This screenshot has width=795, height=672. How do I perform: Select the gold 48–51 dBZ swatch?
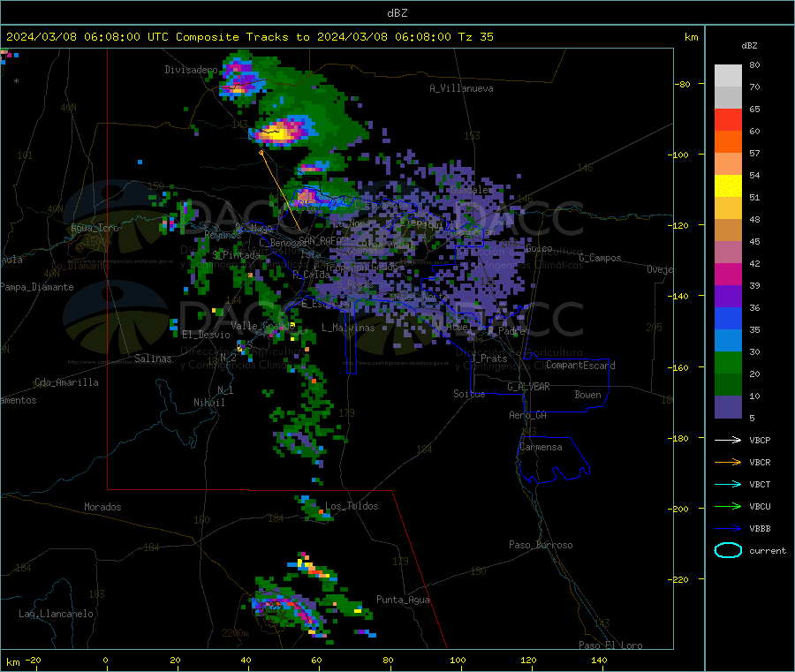(728, 208)
